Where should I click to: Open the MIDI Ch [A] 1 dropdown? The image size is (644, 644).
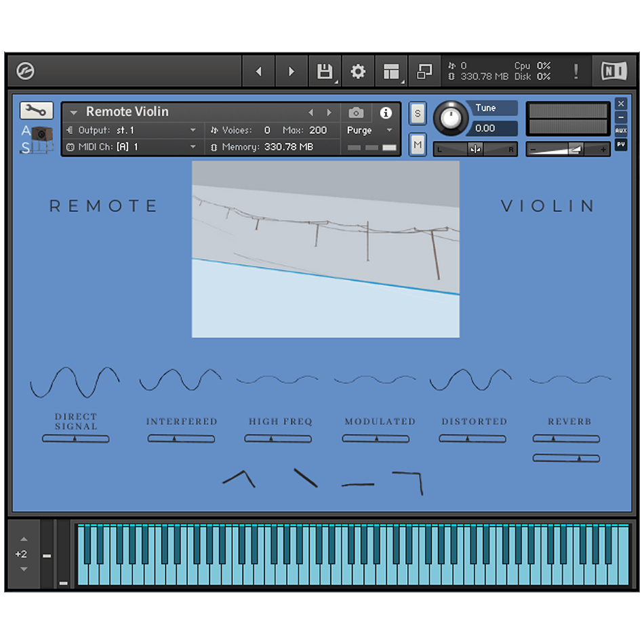point(132,146)
